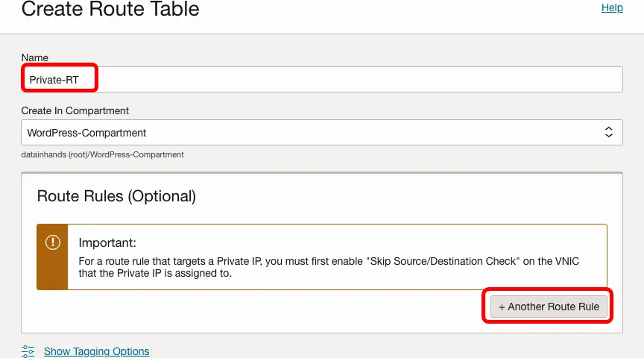The height and width of the screenshot is (358, 644).
Task: Click the tagging options sliders icon
Action: coord(28,351)
